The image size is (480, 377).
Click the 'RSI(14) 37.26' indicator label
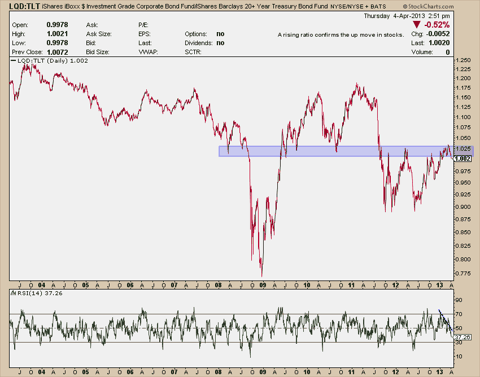(40, 293)
